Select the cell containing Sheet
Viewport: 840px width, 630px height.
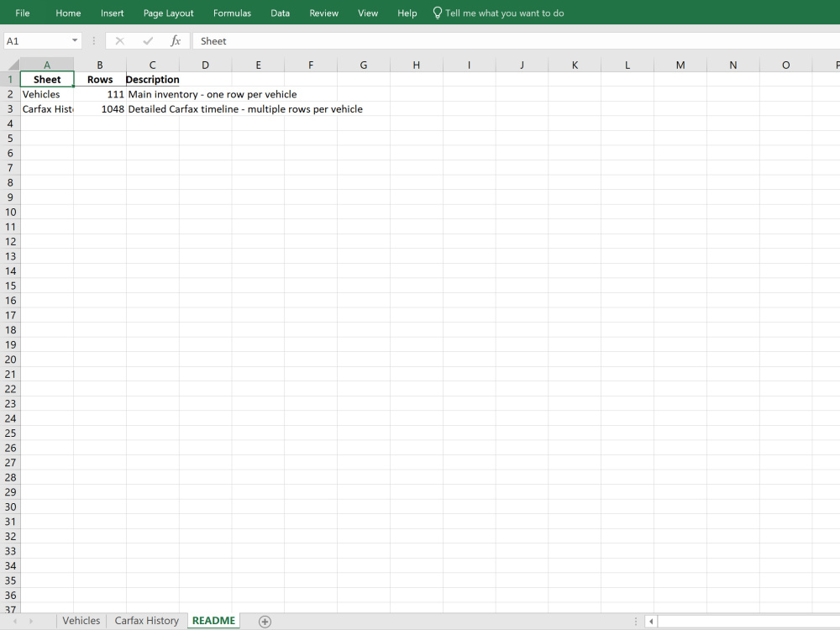[47, 79]
